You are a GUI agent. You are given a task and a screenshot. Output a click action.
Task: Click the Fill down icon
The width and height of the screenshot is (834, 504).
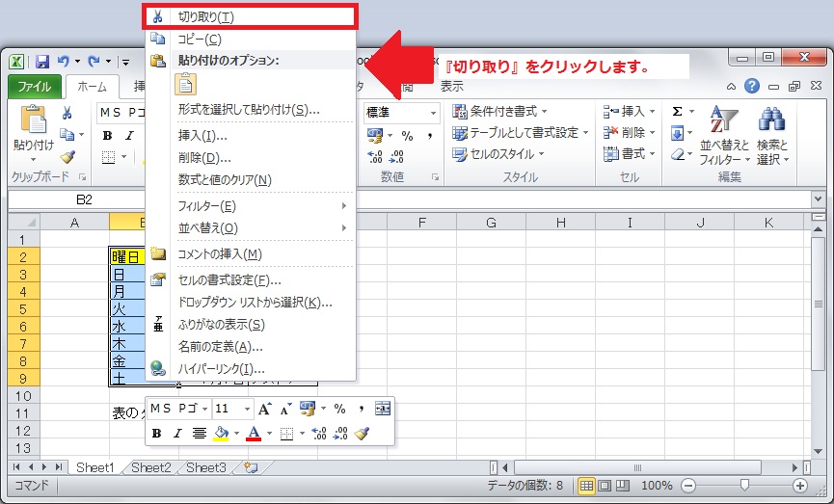[677, 133]
